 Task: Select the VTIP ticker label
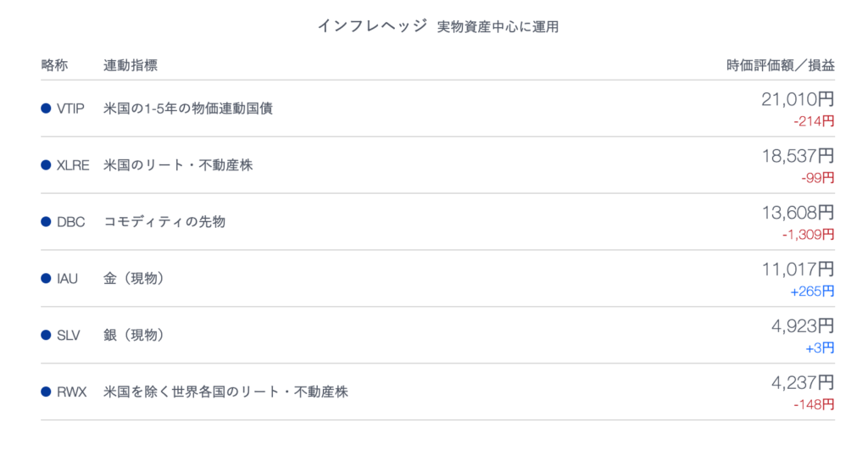[x=70, y=109]
